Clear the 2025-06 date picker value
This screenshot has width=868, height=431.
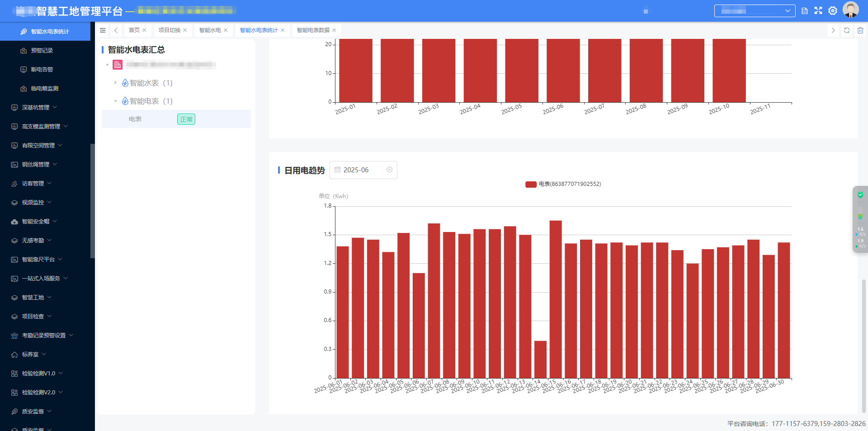[389, 170]
